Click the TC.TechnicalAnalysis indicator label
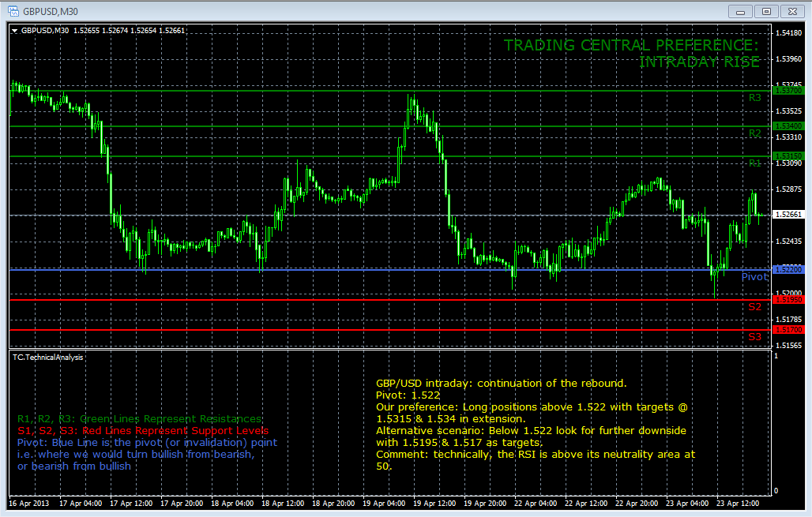Screen dimensions: 812x517 [47, 358]
